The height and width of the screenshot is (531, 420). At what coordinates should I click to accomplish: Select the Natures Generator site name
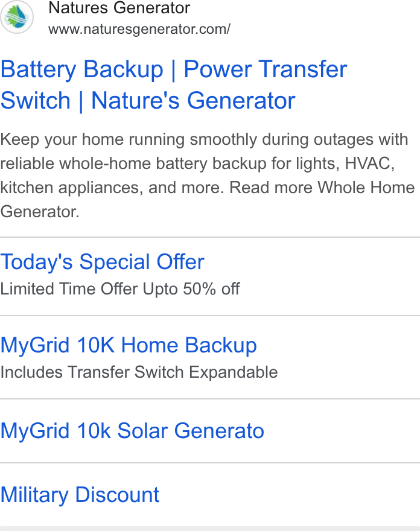(119, 8)
